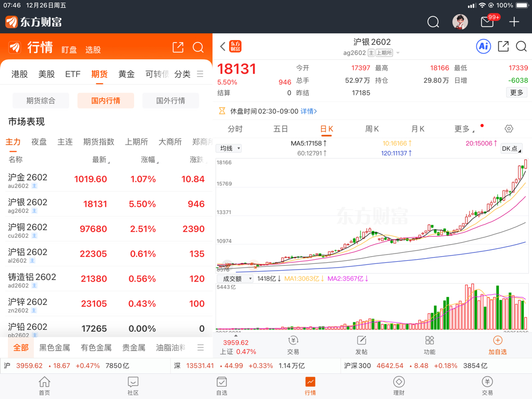Screen dimensions: 532x399
Task: Share the 沪银2602 quote page
Action: [x=503, y=46]
